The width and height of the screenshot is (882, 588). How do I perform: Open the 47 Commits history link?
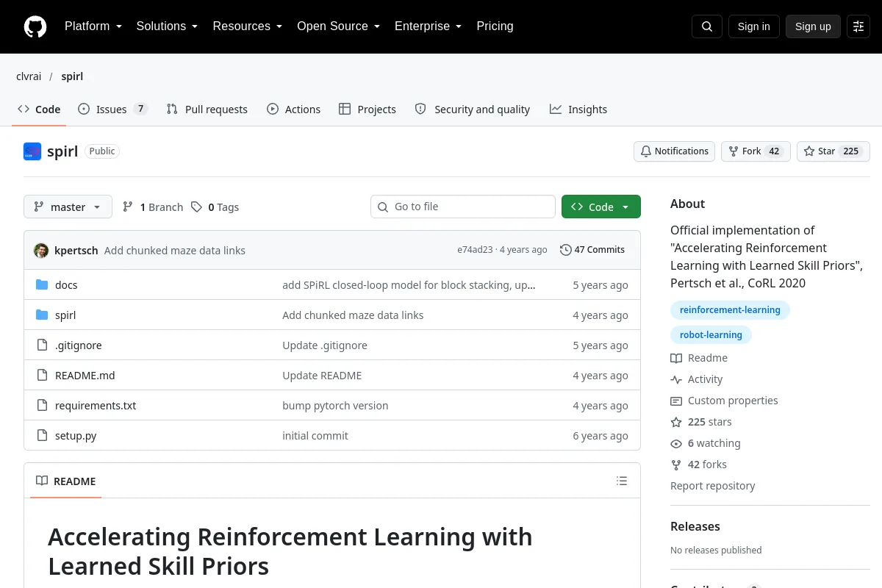point(592,250)
